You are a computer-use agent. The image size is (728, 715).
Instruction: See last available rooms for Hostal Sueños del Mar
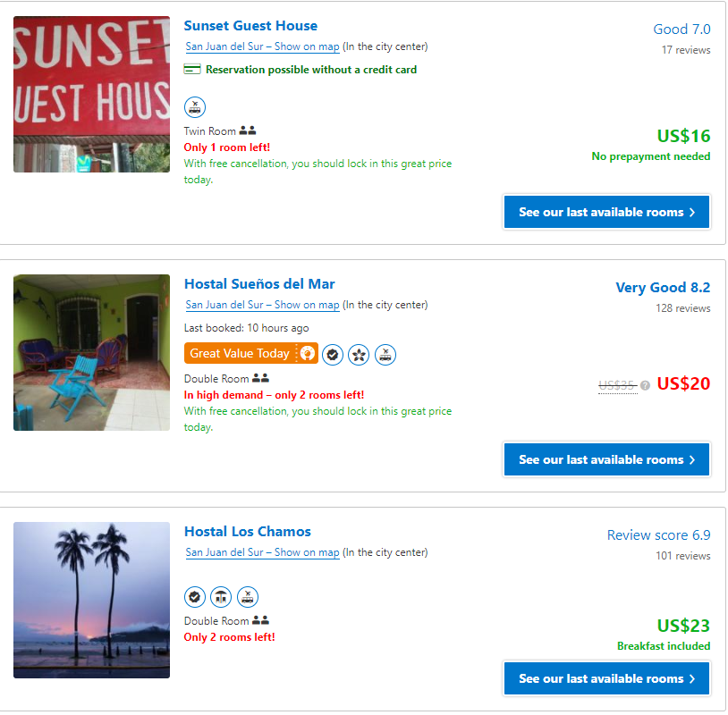pyautogui.click(x=606, y=459)
